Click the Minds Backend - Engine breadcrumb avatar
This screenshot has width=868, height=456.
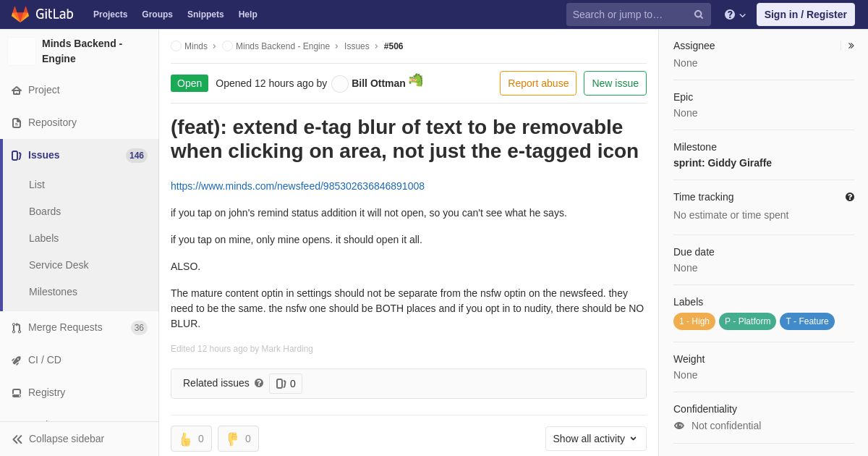[227, 46]
